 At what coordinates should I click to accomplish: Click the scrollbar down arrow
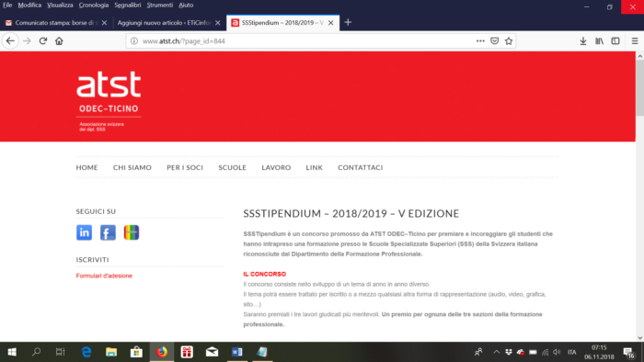click(x=640, y=338)
